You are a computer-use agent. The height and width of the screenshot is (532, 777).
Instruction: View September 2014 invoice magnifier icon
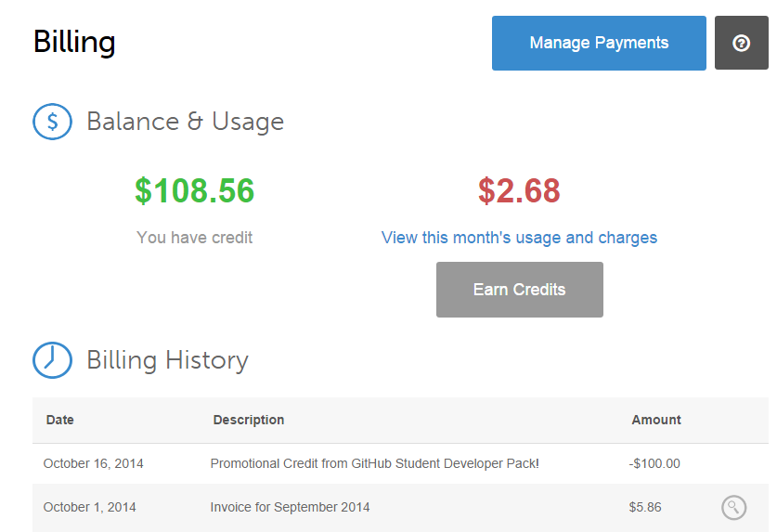coord(733,507)
